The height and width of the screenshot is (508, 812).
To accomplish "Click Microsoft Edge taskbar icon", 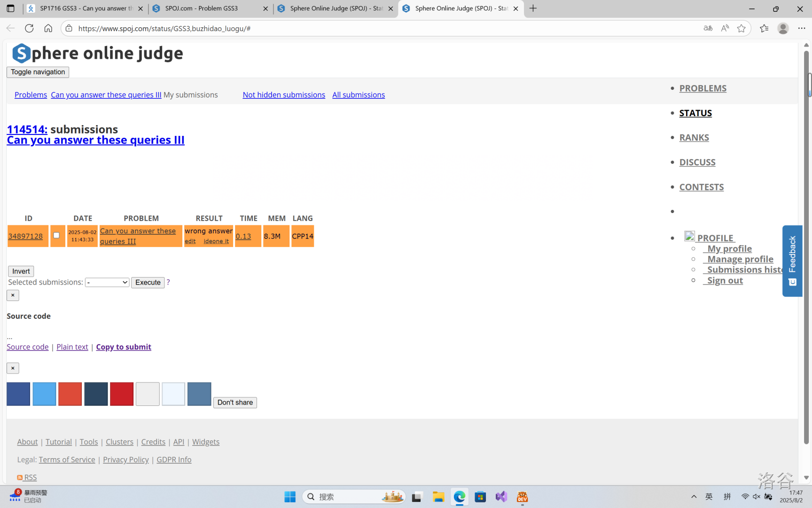I will 460,497.
